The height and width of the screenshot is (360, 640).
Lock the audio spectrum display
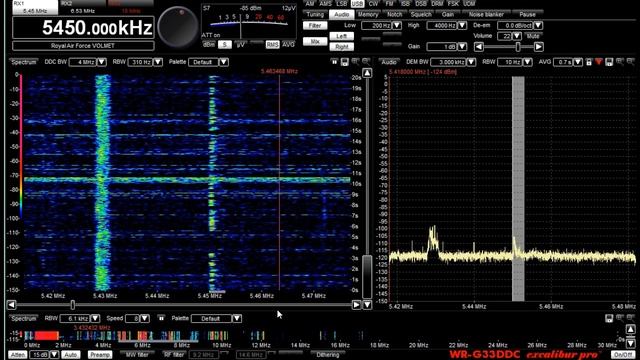(589, 62)
